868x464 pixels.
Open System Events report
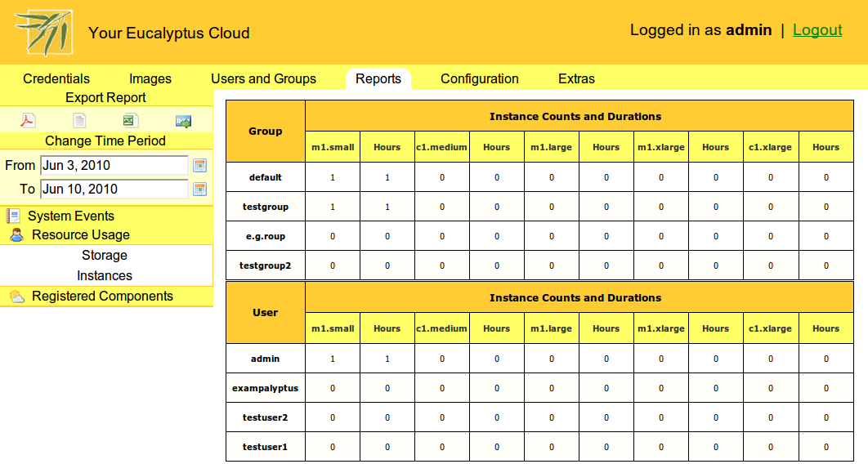click(71, 216)
